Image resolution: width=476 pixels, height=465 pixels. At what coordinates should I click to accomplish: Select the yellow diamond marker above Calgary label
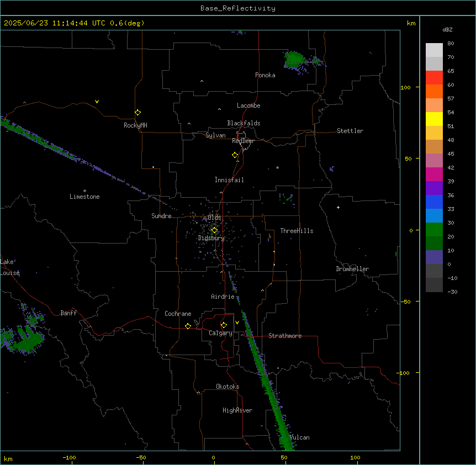coord(224,325)
